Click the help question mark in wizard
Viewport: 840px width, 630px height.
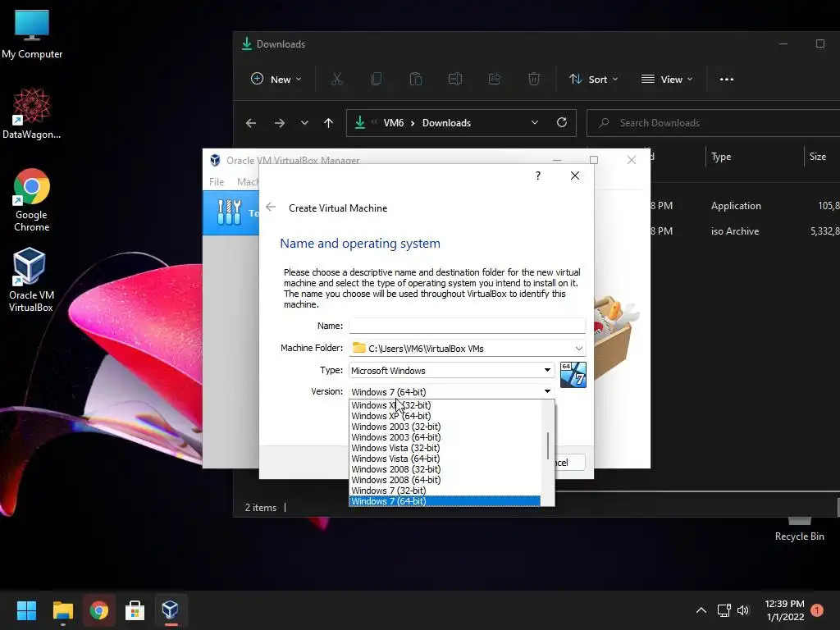538,176
